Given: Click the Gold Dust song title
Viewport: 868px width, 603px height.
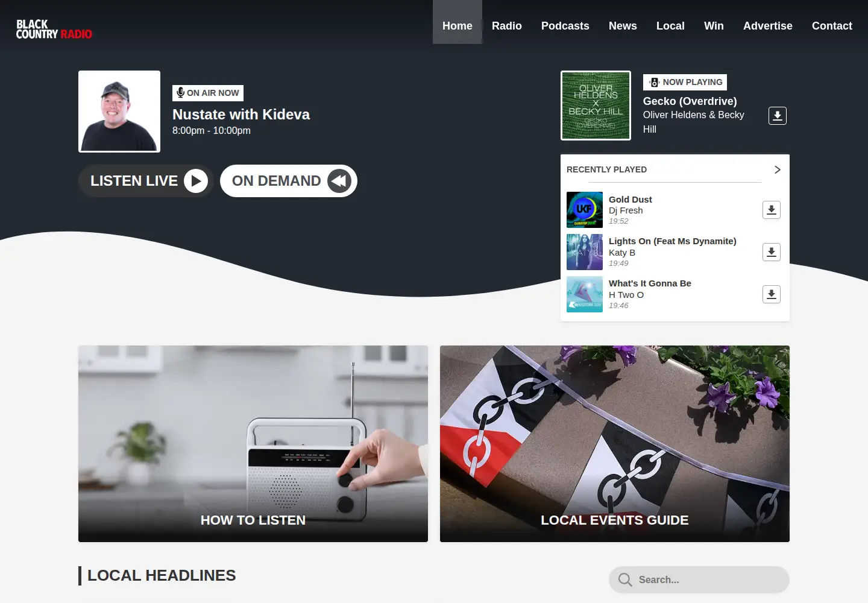Looking at the screenshot, I should (x=631, y=200).
